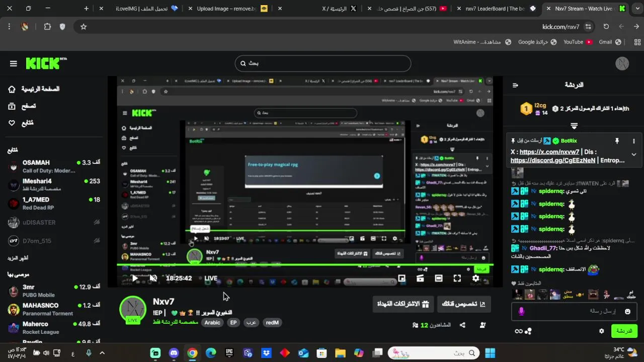This screenshot has width=644, height=362.
Task: Click the chat message input
Action: pos(573,311)
